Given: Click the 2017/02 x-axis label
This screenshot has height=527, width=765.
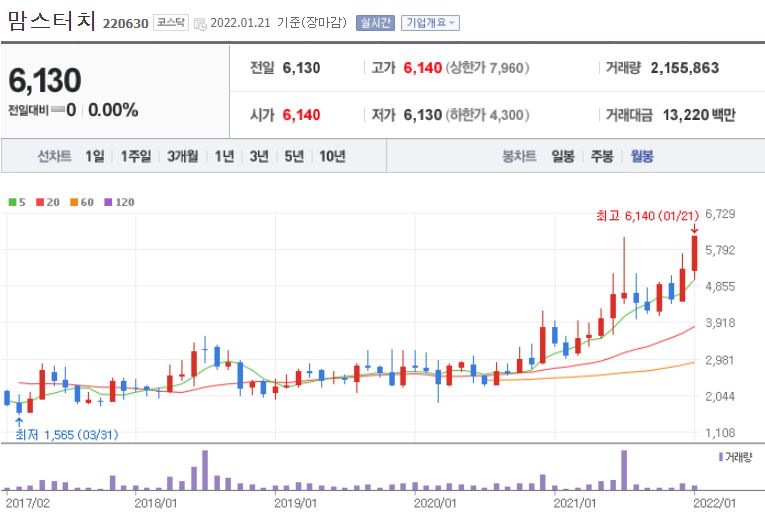Looking at the screenshot, I should coord(28,503).
